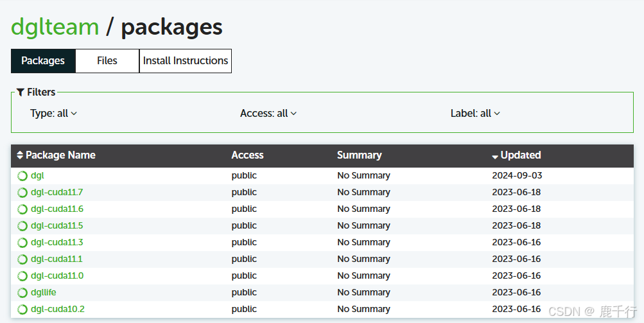Switch to the Files tab
The image size is (644, 323).
point(107,61)
